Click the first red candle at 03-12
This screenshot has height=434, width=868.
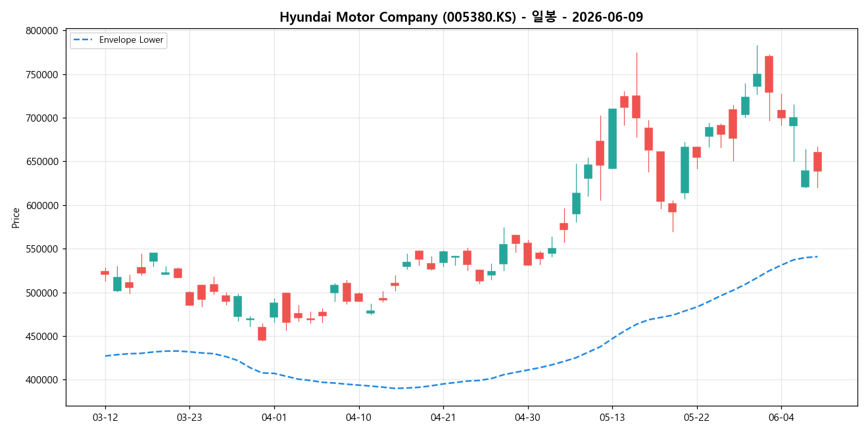tap(105, 273)
